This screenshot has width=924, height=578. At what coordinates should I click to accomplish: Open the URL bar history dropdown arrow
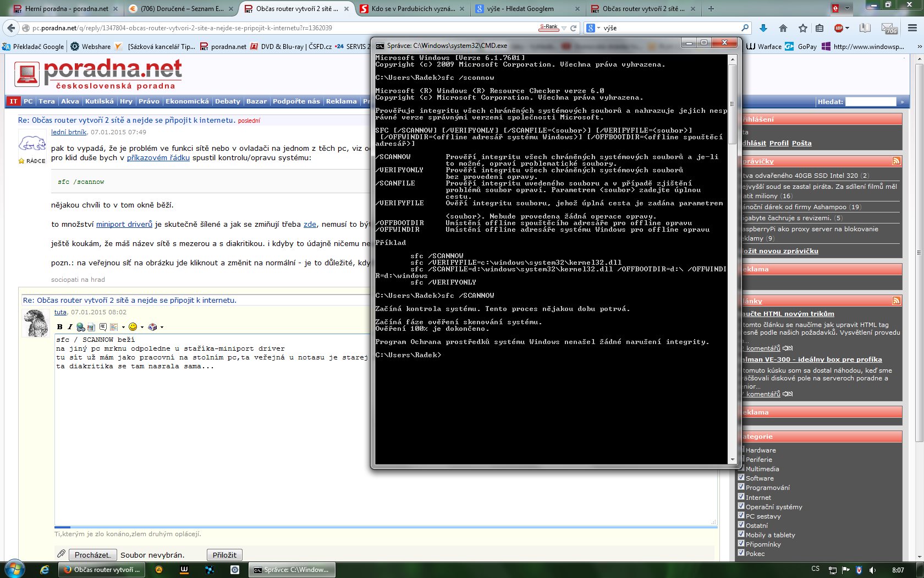tap(564, 28)
